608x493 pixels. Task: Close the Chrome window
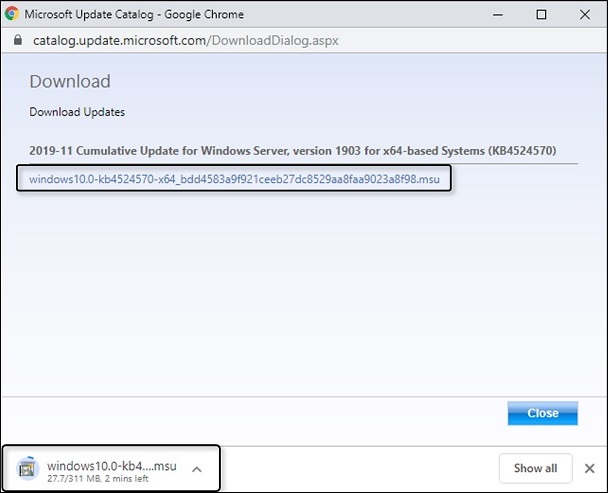pos(585,15)
